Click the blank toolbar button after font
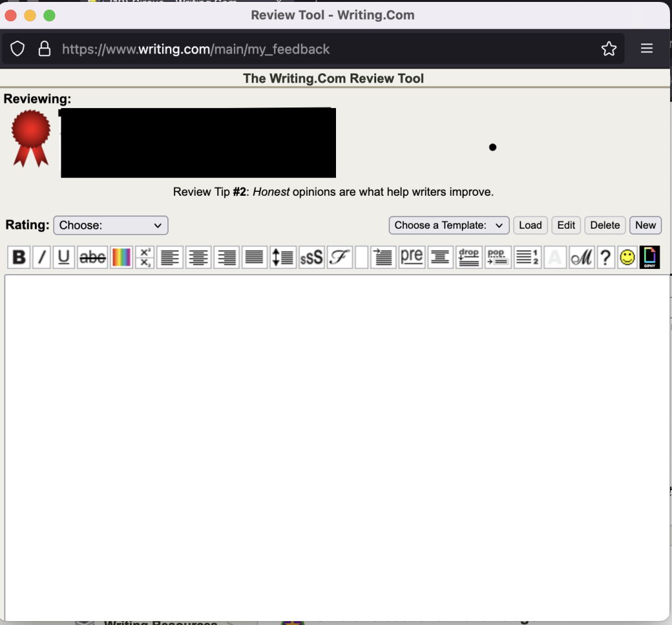Screen dimensions: 672x625 coord(362,257)
